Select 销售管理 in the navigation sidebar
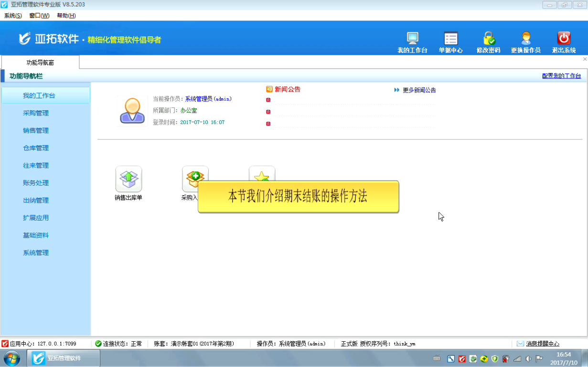The height and width of the screenshot is (367, 588). 36,131
